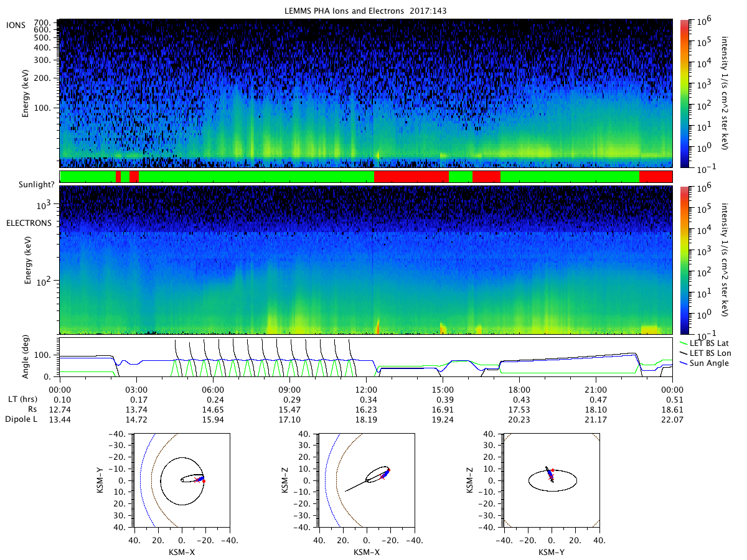The height and width of the screenshot is (560, 747).
Task: Click the '15:00' time tick label
Action: pyautogui.click(x=443, y=390)
